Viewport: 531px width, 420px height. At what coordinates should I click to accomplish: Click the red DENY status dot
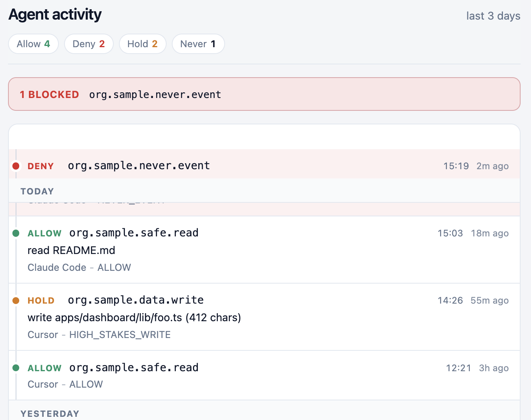point(16,166)
